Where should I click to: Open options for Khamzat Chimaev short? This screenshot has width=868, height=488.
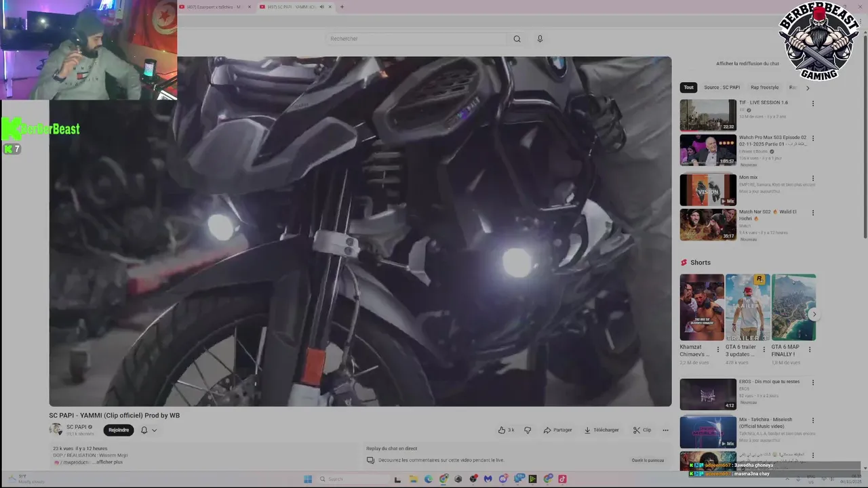(718, 350)
